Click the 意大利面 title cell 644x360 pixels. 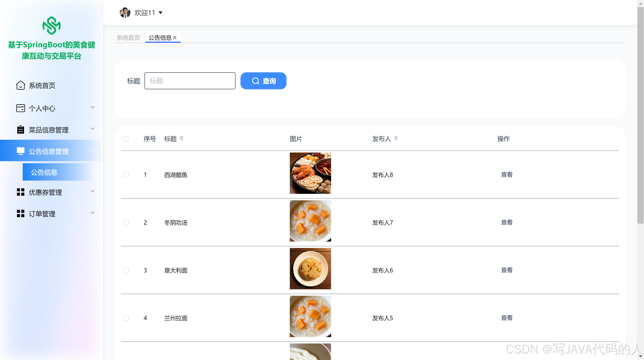coord(176,270)
